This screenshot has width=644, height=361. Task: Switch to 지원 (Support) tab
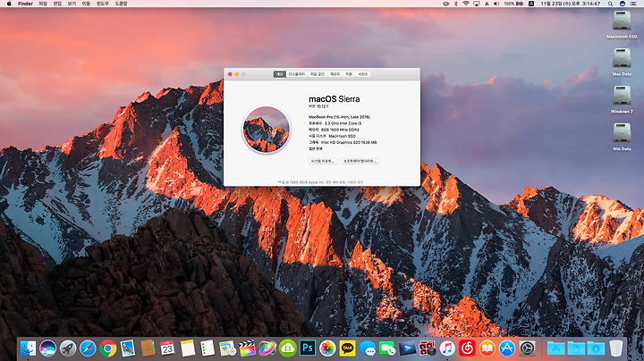point(349,74)
